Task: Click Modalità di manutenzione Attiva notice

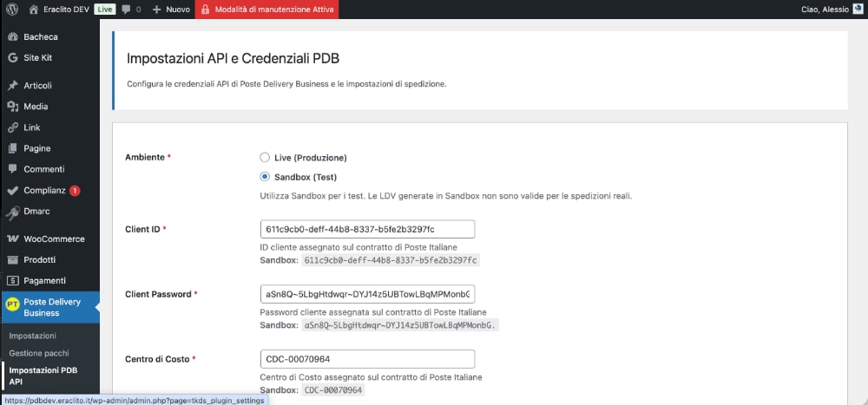Action: (x=266, y=10)
